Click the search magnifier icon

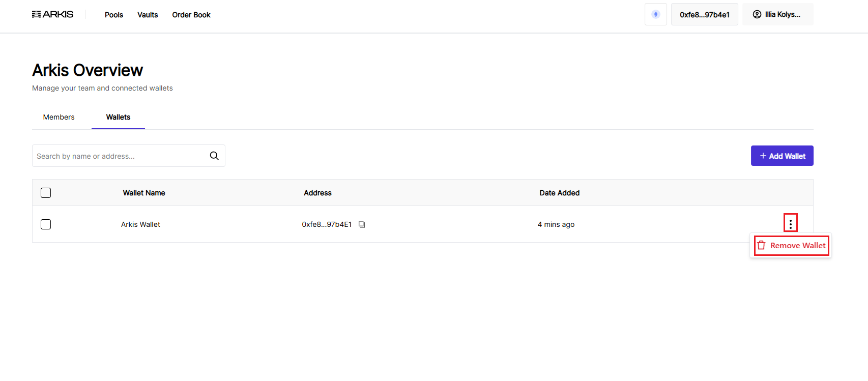coord(214,156)
